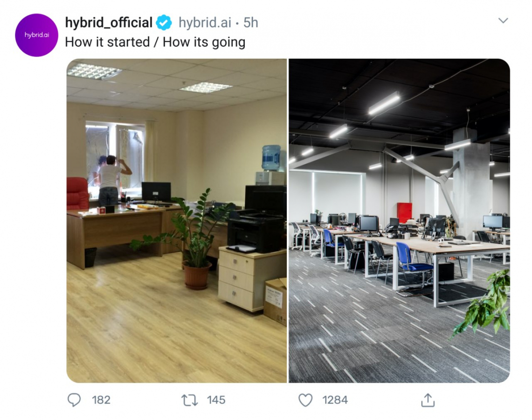Open the purple hybrid.ai profile avatar
The image size is (532, 420).
pyautogui.click(x=37, y=35)
